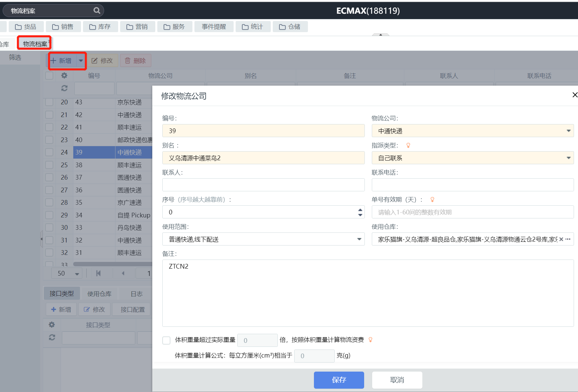This screenshot has height=392, width=578.
Task: Close the 修改物流公司 dialog
Action: (575, 95)
